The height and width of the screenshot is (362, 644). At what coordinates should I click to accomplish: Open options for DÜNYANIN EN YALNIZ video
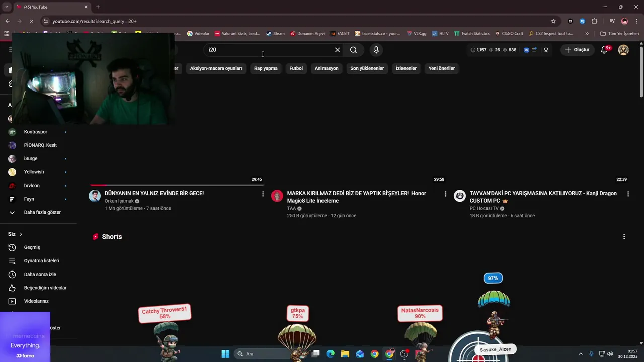click(263, 194)
